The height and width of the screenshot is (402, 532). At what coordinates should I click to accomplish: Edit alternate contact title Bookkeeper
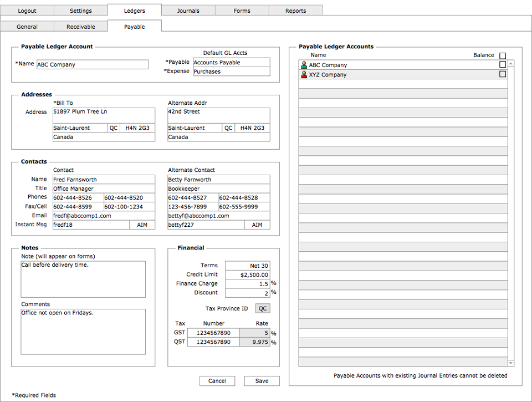219,189
